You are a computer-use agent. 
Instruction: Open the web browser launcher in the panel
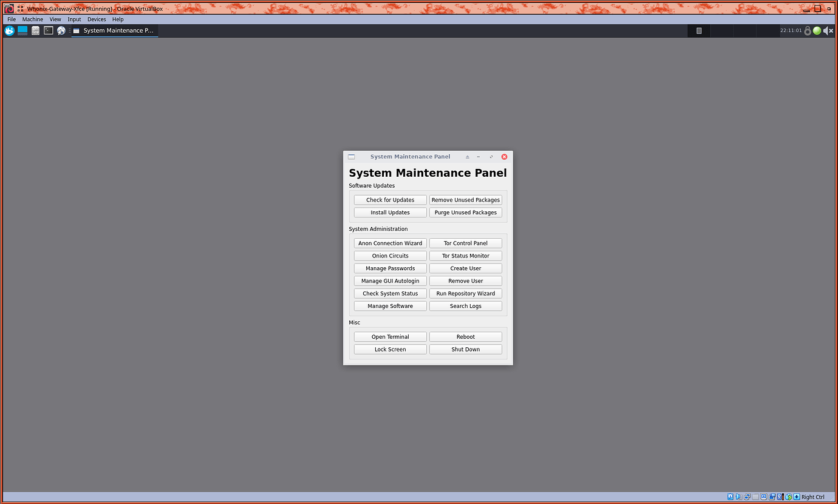[x=61, y=30]
